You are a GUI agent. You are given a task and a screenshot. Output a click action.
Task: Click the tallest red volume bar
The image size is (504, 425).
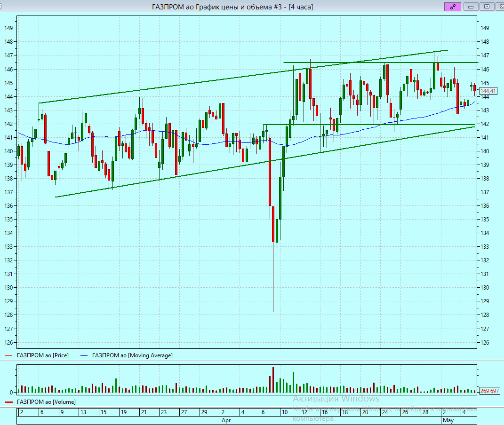273,380
